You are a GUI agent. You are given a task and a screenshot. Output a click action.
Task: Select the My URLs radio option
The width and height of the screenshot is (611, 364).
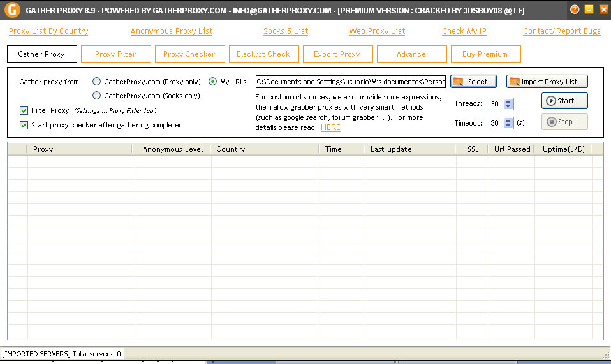click(213, 82)
